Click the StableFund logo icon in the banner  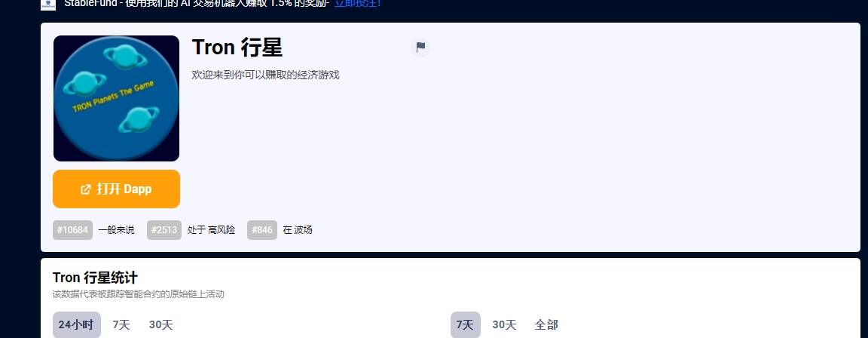pyautogui.click(x=48, y=5)
